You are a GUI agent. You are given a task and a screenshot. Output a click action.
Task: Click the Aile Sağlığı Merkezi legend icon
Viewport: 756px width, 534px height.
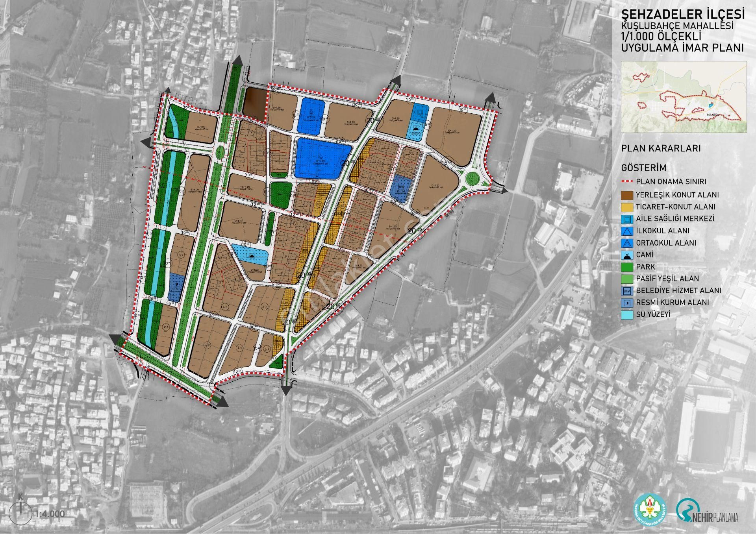click(627, 219)
